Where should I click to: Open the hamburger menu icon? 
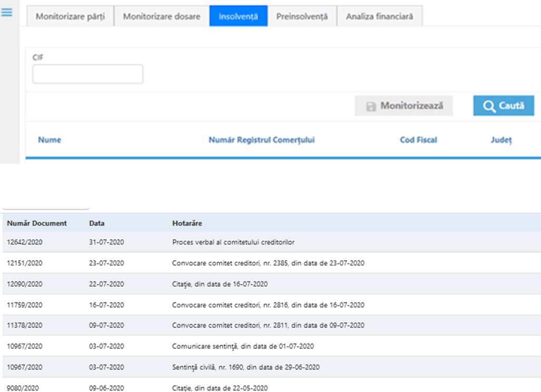point(7,12)
